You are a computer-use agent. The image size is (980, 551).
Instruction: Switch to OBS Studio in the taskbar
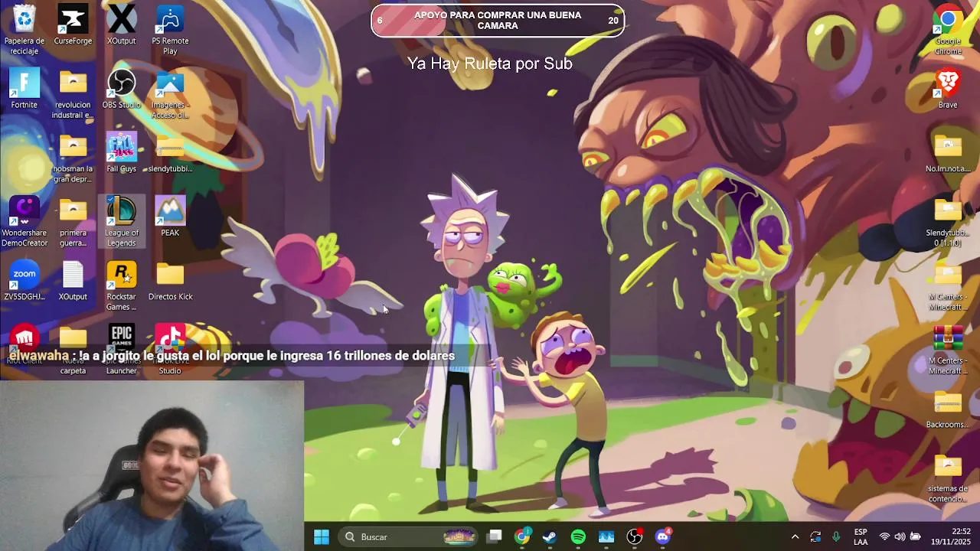coord(635,537)
